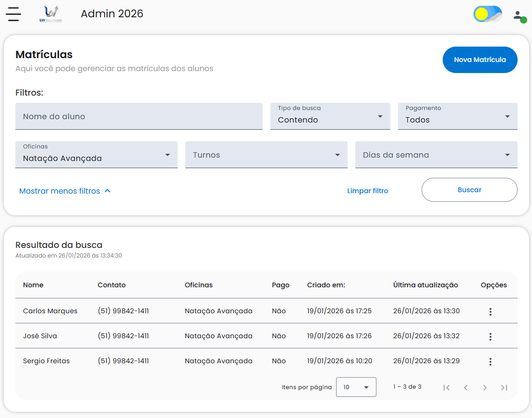
Task: Go to the first results page
Action: pos(447,388)
